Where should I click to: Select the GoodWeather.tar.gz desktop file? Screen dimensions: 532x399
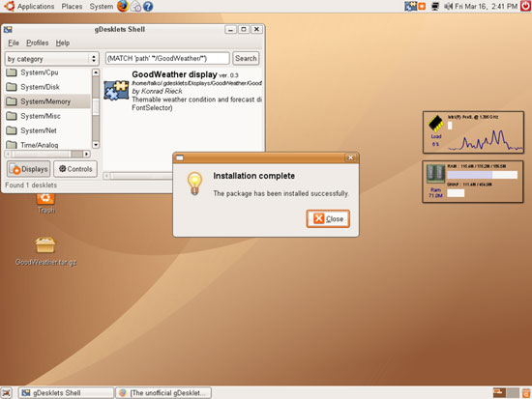[45, 251]
